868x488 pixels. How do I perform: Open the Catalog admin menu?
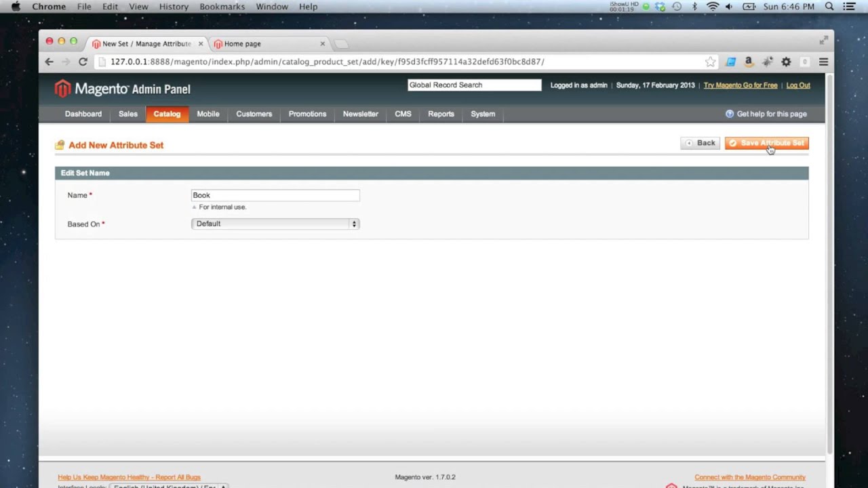(x=167, y=114)
